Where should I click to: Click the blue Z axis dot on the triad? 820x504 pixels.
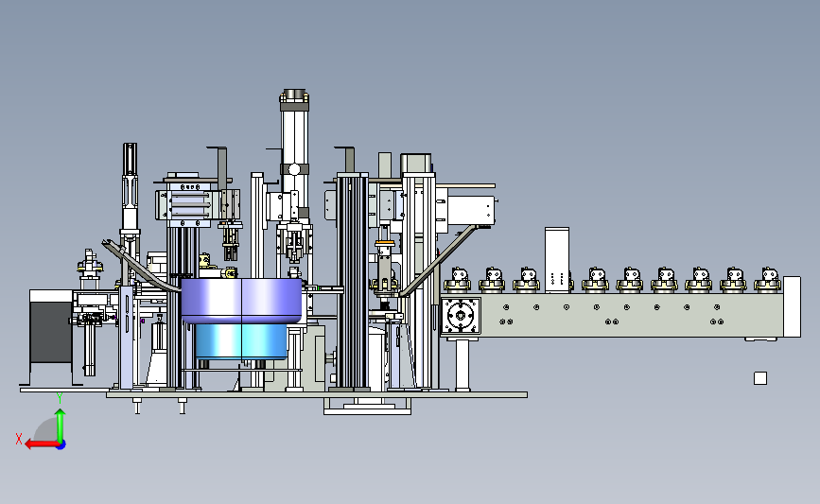[61, 445]
